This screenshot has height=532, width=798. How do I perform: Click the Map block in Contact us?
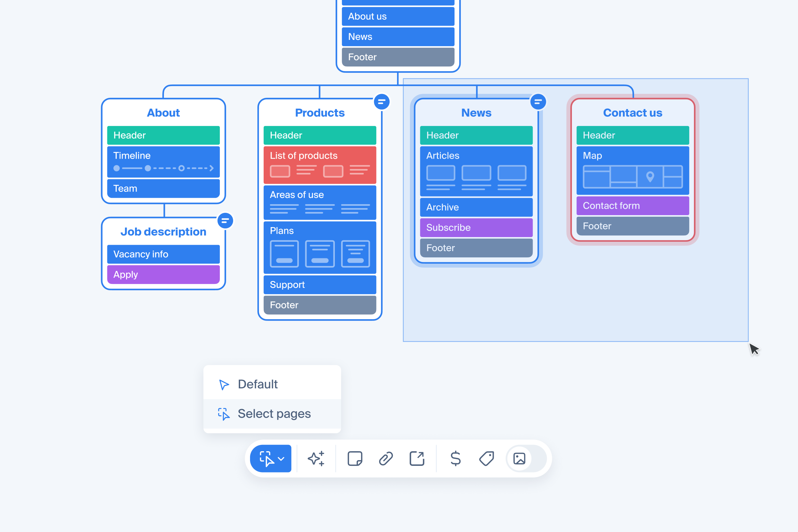coord(632,171)
